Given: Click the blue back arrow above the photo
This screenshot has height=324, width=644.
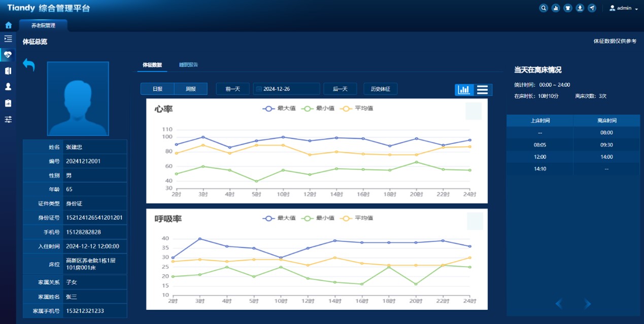Looking at the screenshot, I should (29, 65).
